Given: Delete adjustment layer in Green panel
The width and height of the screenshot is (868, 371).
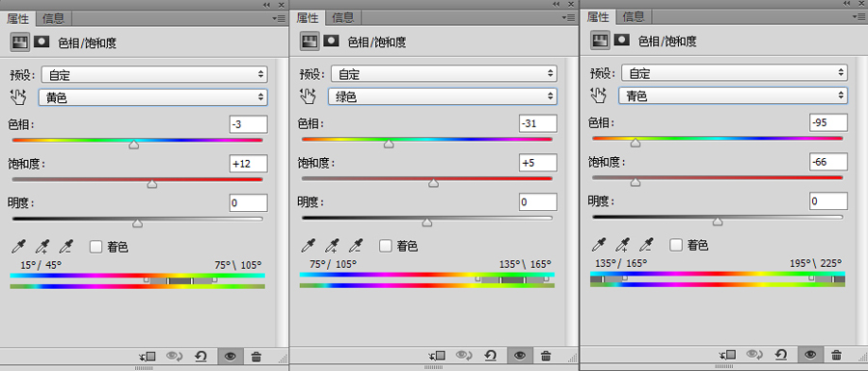Looking at the screenshot, I should pos(546,356).
